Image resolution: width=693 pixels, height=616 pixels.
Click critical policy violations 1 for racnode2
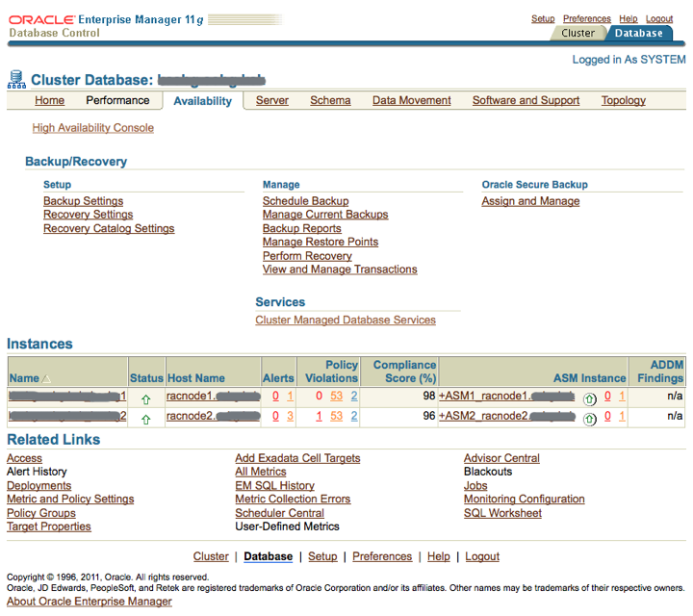(319, 416)
